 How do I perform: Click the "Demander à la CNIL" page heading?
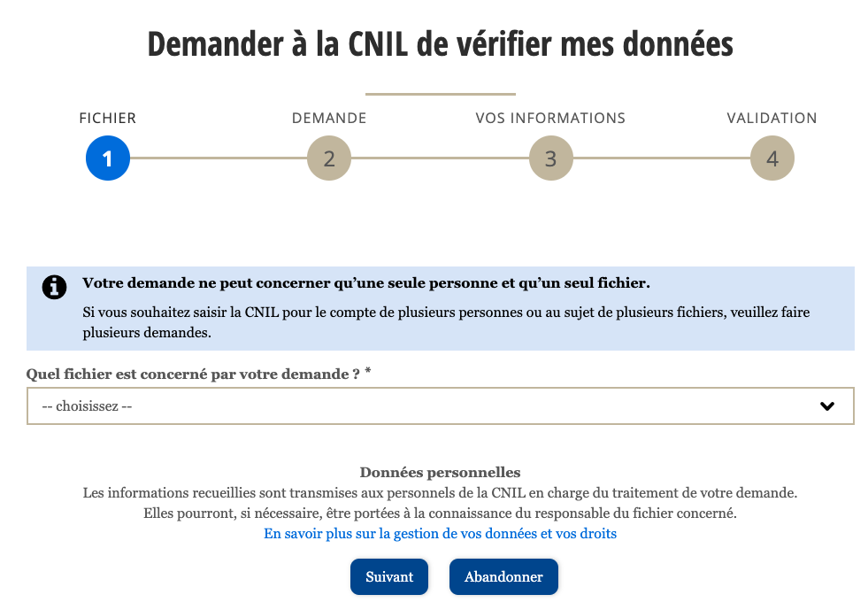pyautogui.click(x=440, y=44)
